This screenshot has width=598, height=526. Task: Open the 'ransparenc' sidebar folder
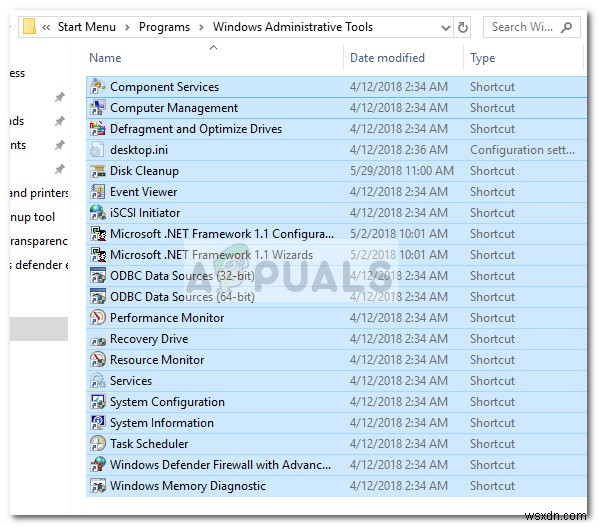pyautogui.click(x=39, y=241)
